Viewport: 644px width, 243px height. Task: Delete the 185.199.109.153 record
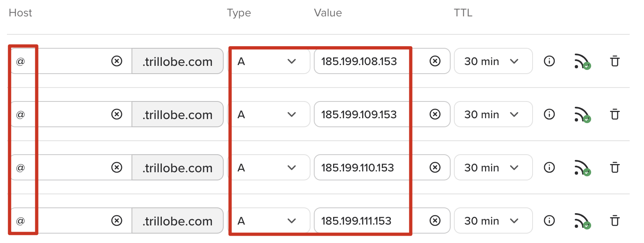[x=615, y=115]
